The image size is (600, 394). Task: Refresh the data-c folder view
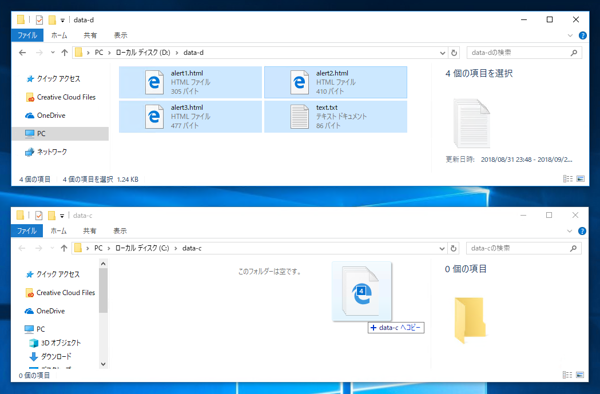click(x=453, y=248)
